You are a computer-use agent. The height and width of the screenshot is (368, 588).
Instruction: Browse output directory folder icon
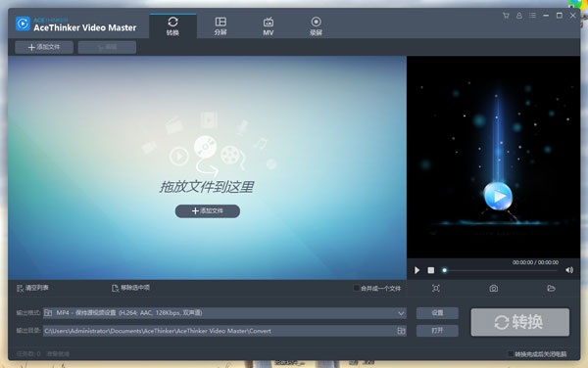tap(401, 331)
